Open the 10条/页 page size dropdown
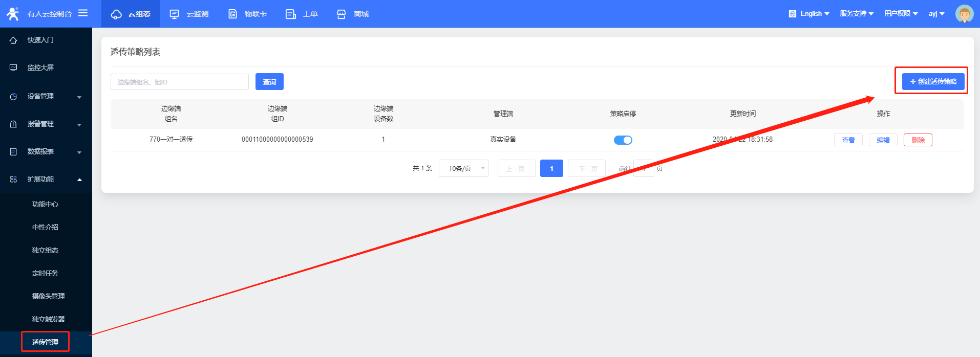Viewport: 980px width, 357px height. tap(463, 168)
